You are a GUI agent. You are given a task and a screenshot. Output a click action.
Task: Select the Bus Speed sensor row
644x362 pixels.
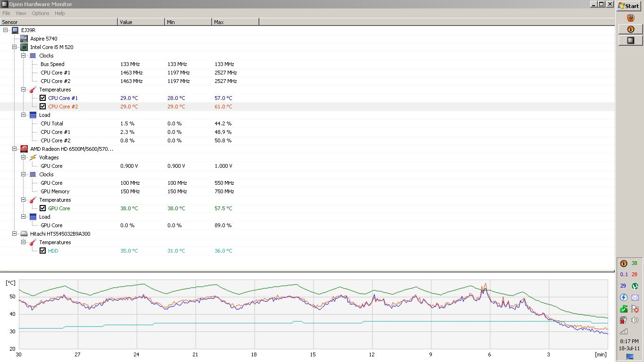pos(307,64)
